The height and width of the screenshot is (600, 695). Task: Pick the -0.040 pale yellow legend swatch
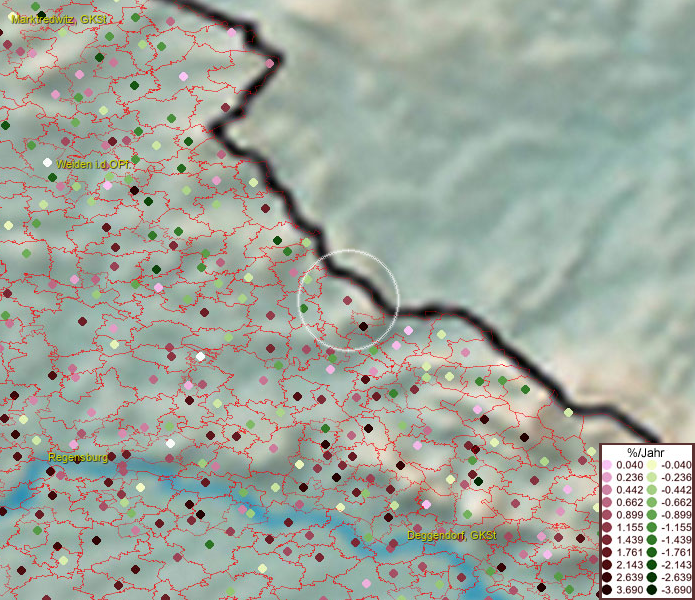pyautogui.click(x=652, y=465)
